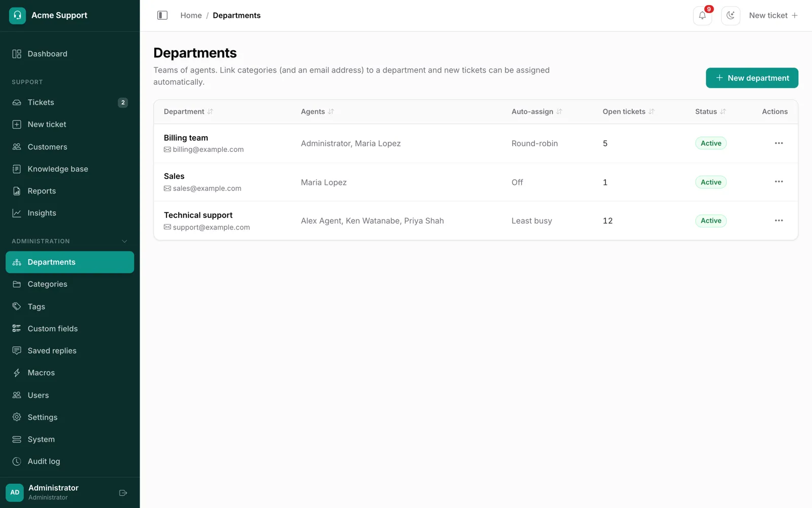Viewport: 812px width, 508px height.
Task: Click the AD administrator avatar
Action: click(15, 492)
